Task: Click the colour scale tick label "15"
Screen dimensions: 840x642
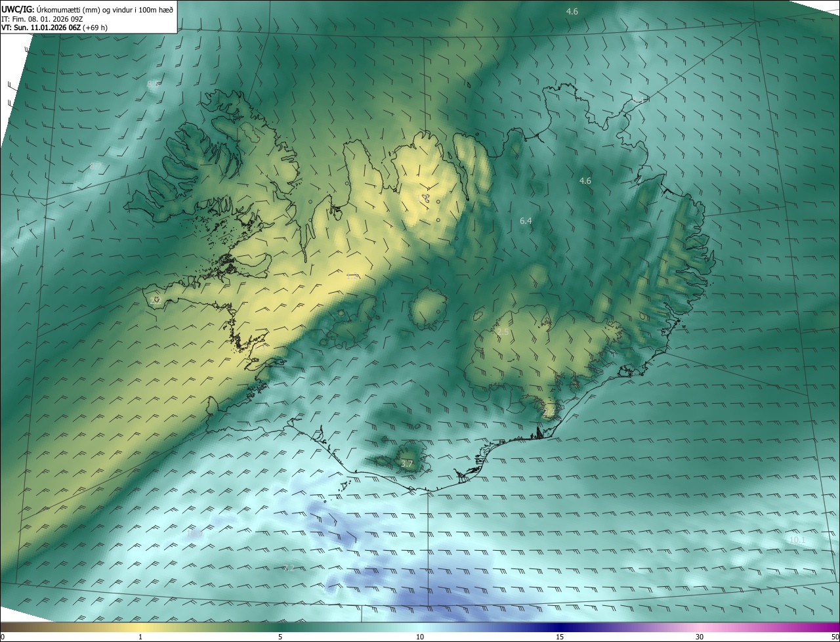Action: pyautogui.click(x=560, y=637)
